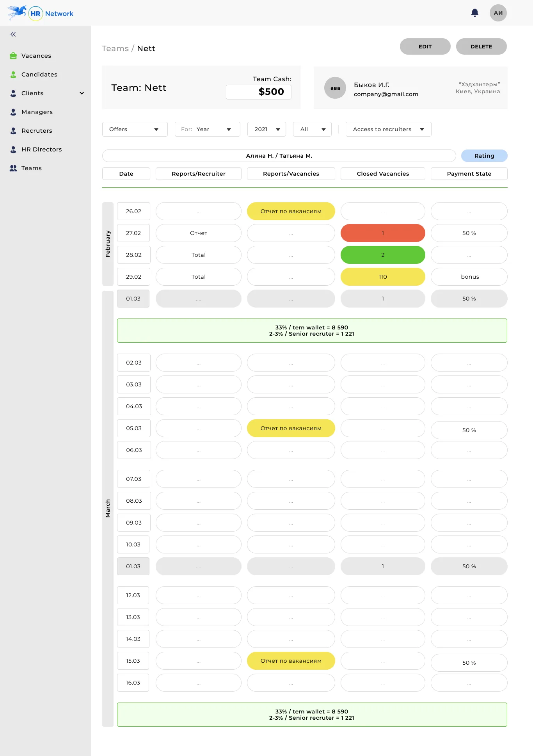Click the Managers person icon
Image resolution: width=533 pixels, height=756 pixels.
tap(13, 112)
